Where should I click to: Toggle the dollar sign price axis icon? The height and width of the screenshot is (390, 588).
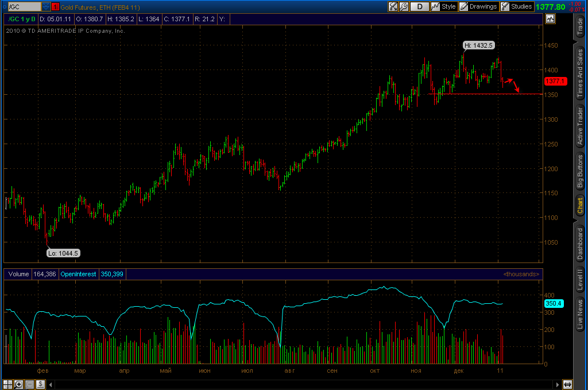41,384
